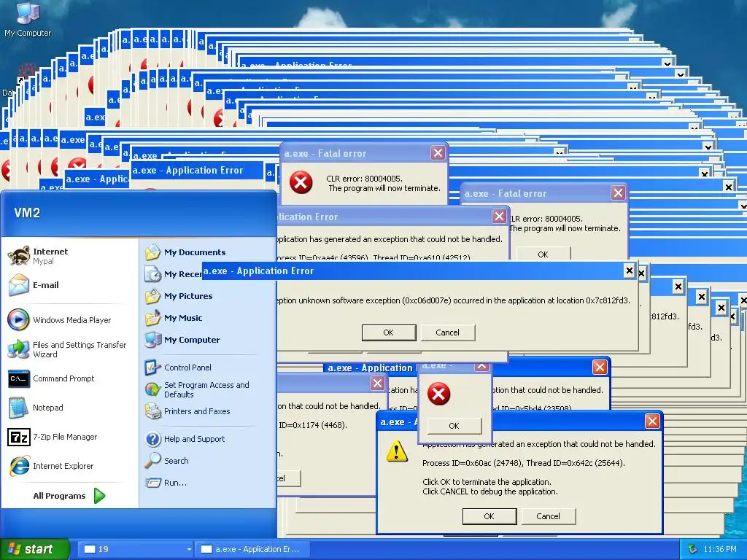Expand All Programs menu

(69, 496)
